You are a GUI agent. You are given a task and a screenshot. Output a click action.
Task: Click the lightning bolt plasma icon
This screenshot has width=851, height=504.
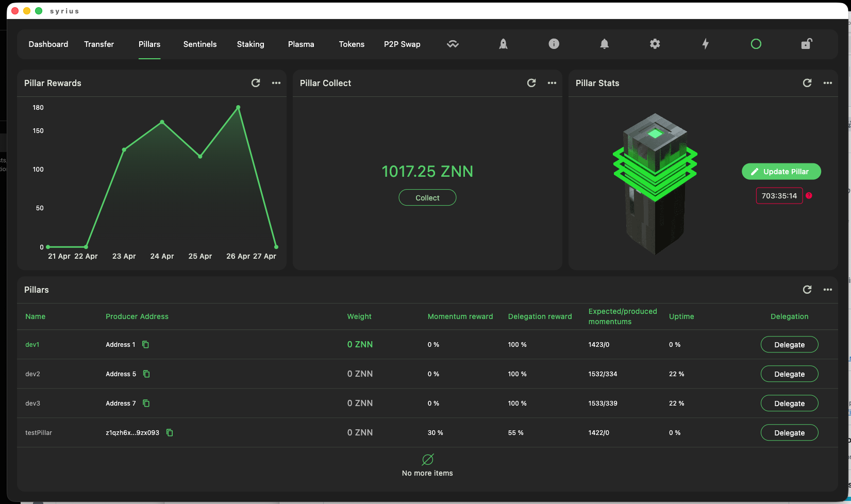coord(705,44)
